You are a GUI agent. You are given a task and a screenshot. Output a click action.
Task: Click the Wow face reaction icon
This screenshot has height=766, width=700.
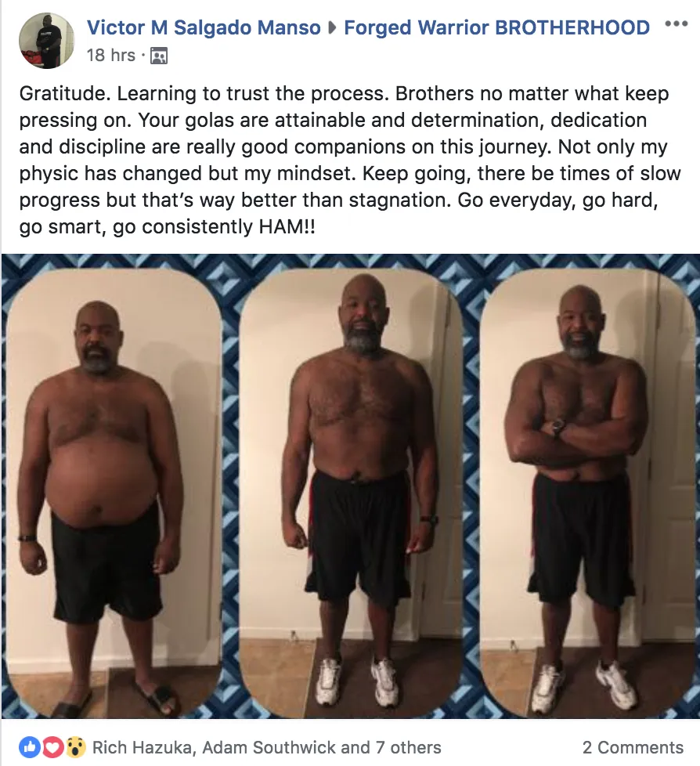click(x=76, y=747)
